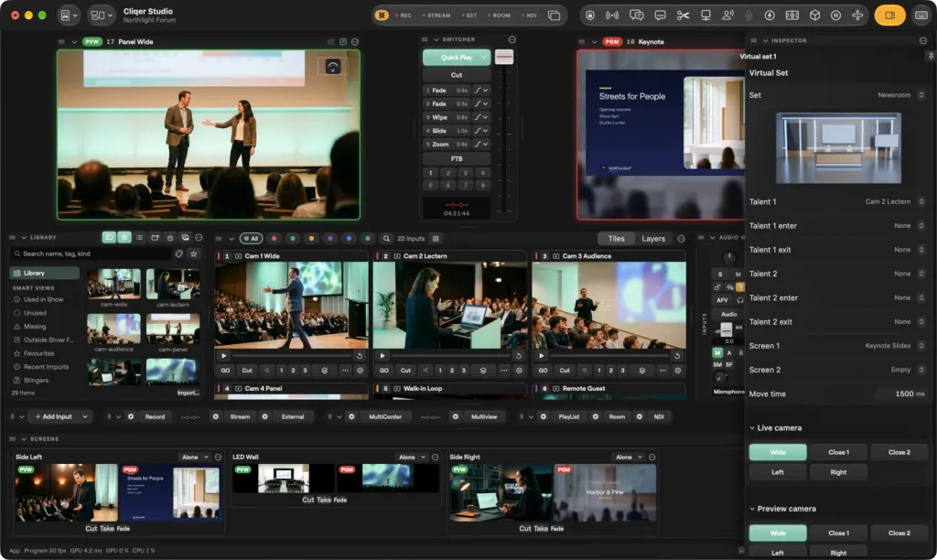
Task: Open Cam 1 Wide settings gear icon
Action: [x=360, y=371]
